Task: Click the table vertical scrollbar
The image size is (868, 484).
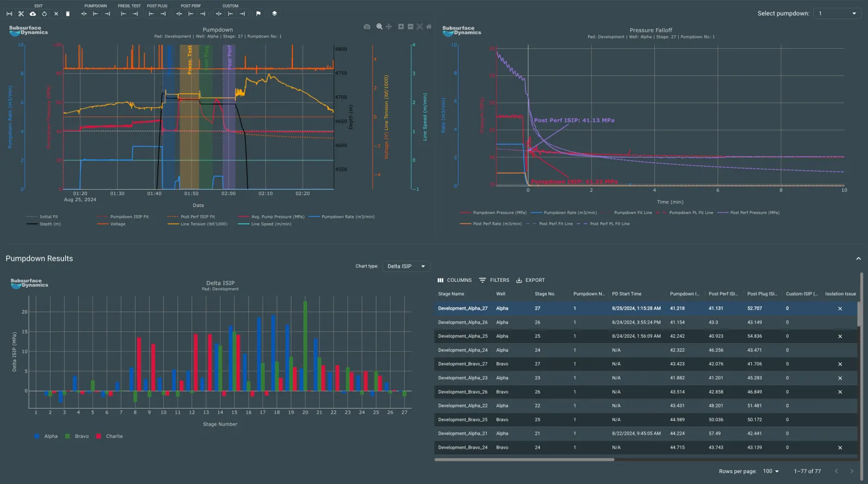Action: 859,314
